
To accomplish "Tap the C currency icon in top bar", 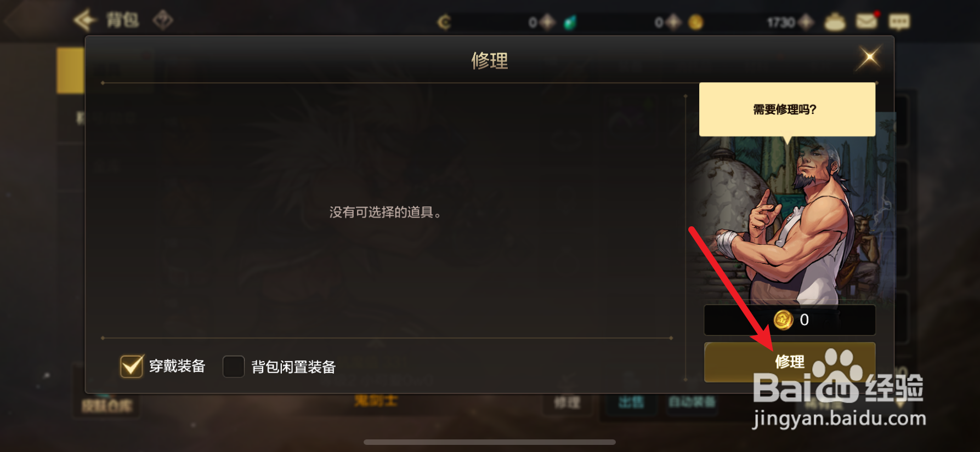I will click(444, 22).
